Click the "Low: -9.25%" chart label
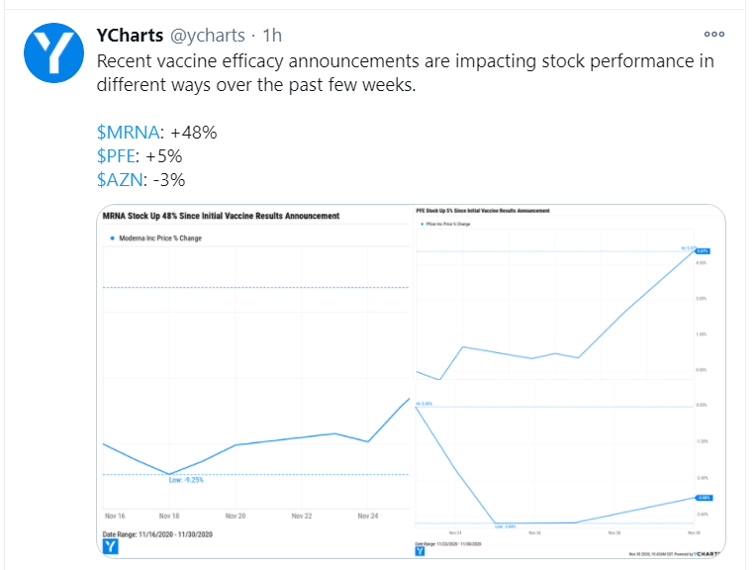The height and width of the screenshot is (570, 756). tap(187, 480)
